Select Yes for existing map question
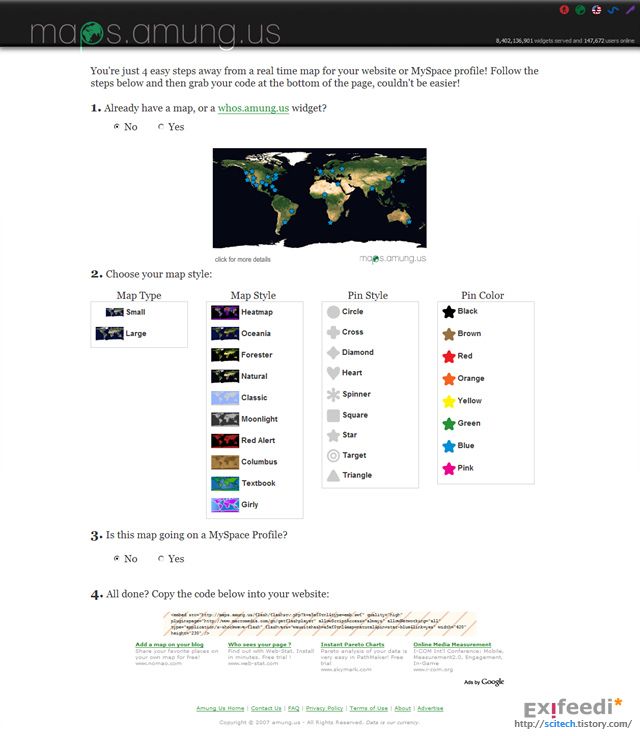Screen dimensions: 640x736 [161, 127]
